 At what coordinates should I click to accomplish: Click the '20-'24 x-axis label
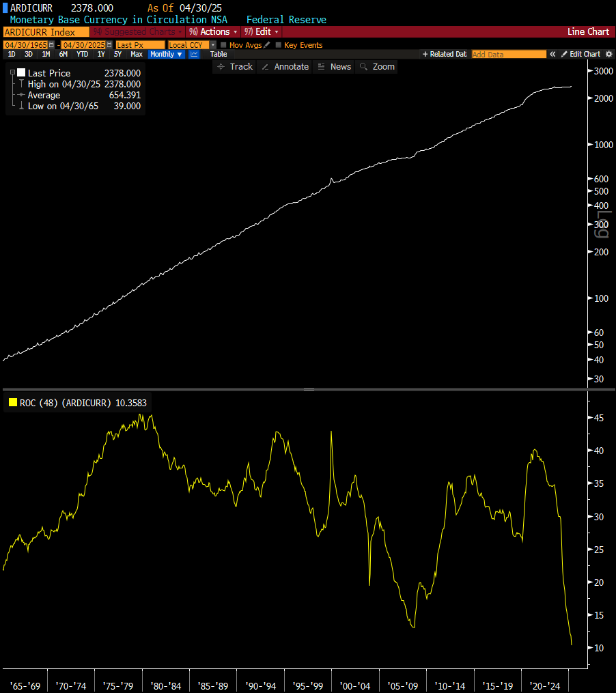(x=545, y=686)
